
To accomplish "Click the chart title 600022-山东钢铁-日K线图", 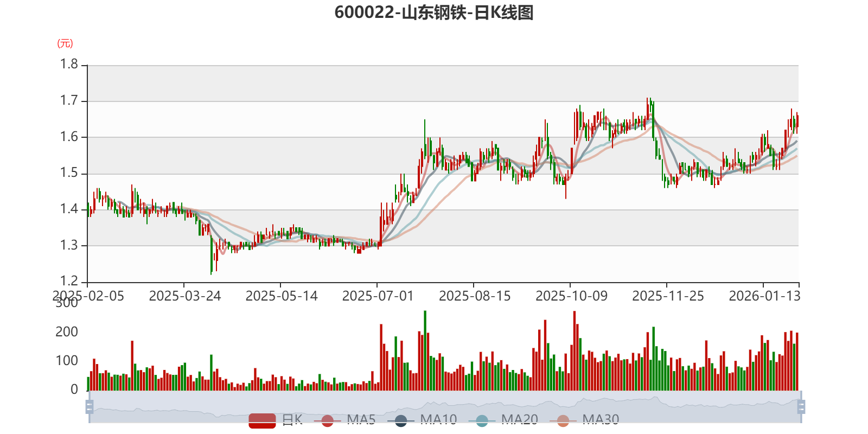I will pos(434,12).
